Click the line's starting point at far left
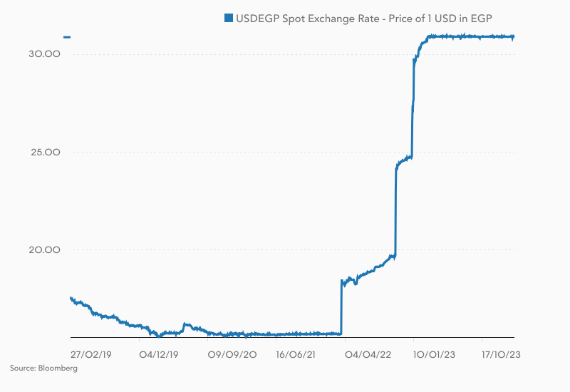570x392 pixels. (71, 298)
